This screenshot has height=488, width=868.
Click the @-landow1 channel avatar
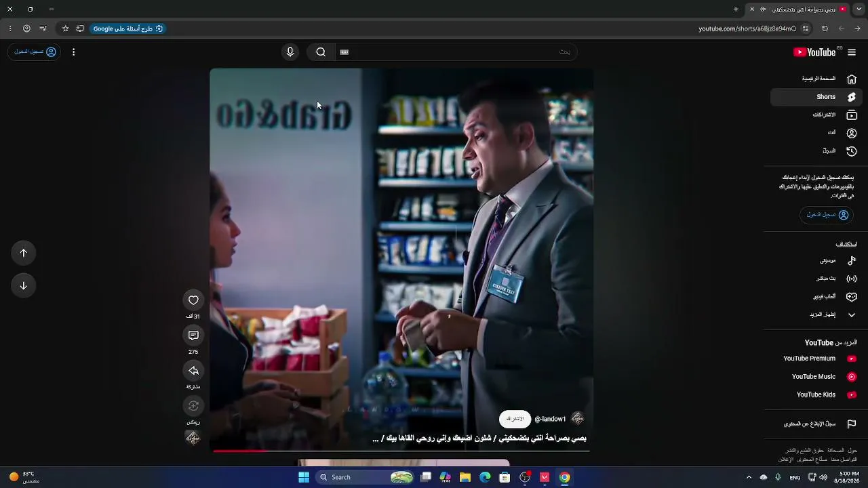(578, 419)
